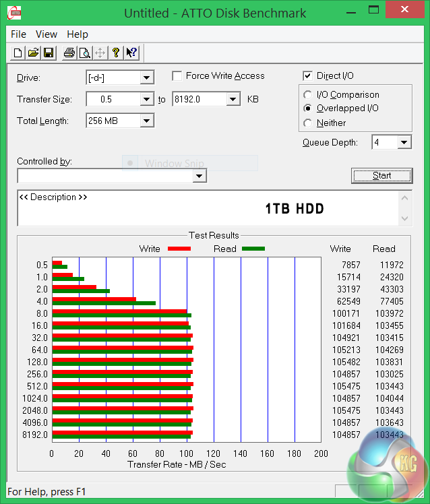Expand the Controlled by combo box
430x504 pixels.
(199, 176)
